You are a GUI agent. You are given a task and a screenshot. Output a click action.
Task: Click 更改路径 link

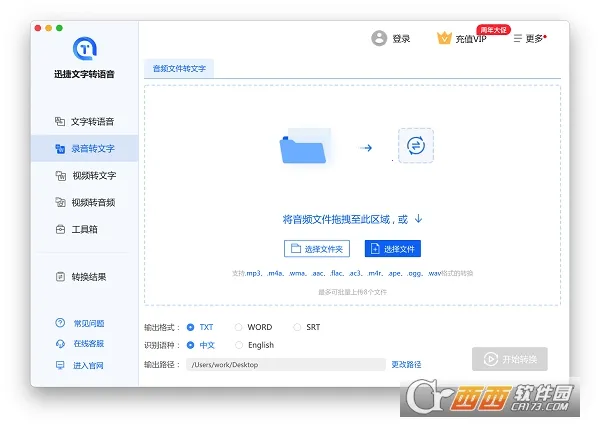[x=406, y=364]
